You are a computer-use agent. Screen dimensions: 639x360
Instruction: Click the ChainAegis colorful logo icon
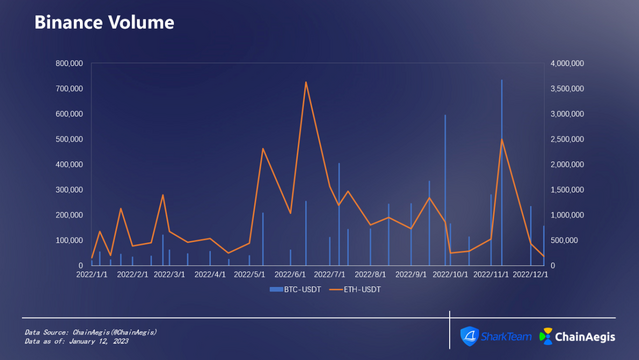click(546, 336)
